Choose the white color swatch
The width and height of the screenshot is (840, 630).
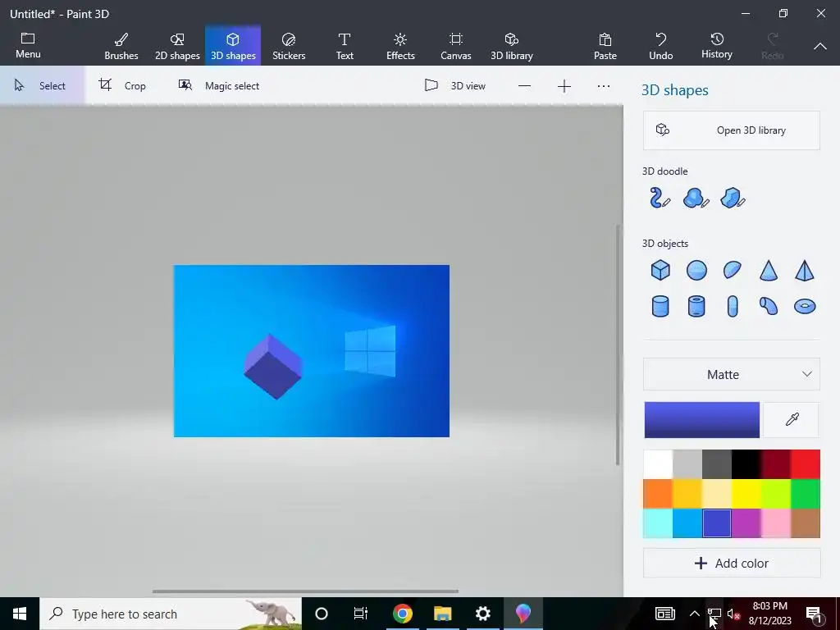click(658, 464)
